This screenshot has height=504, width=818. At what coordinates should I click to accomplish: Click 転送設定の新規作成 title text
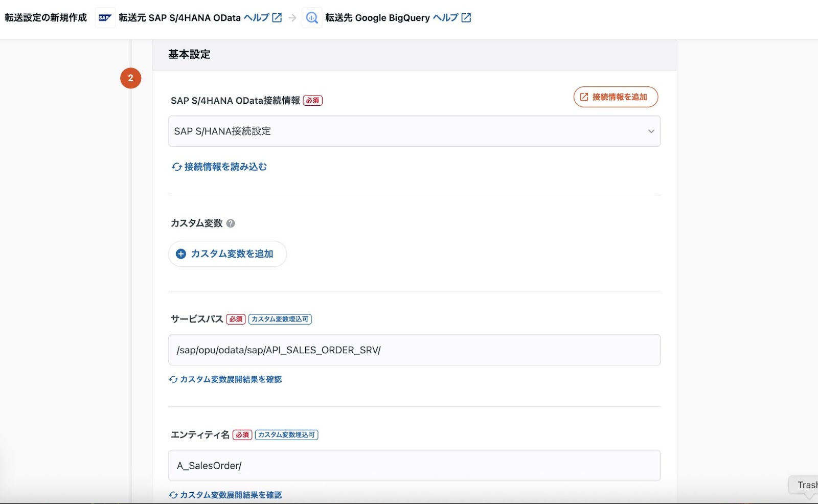point(46,18)
